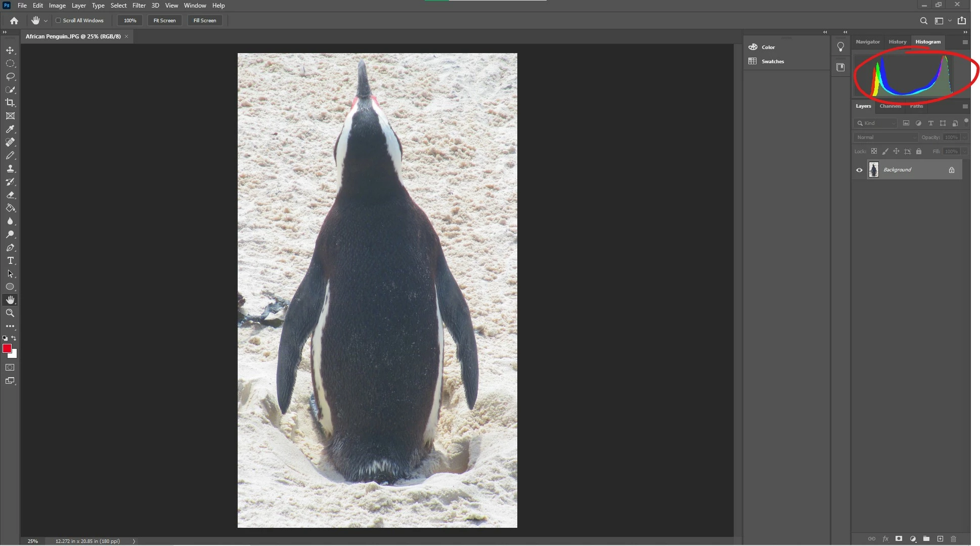Open the Filter menu
This screenshot has width=980, height=546.
[139, 6]
